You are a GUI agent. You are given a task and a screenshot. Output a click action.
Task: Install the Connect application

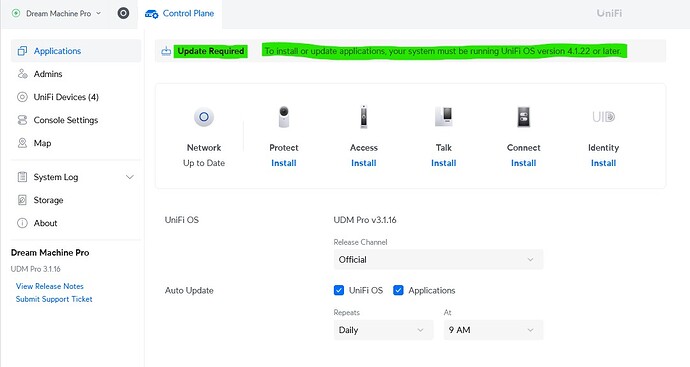pos(524,163)
